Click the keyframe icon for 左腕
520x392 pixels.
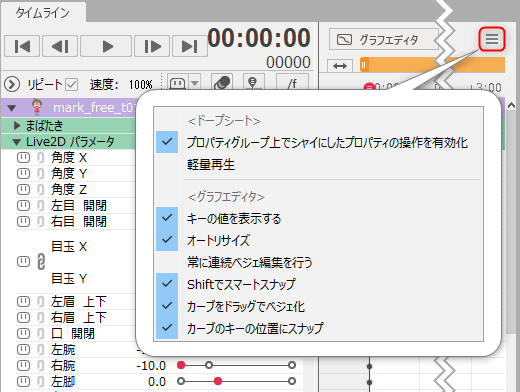point(23,349)
